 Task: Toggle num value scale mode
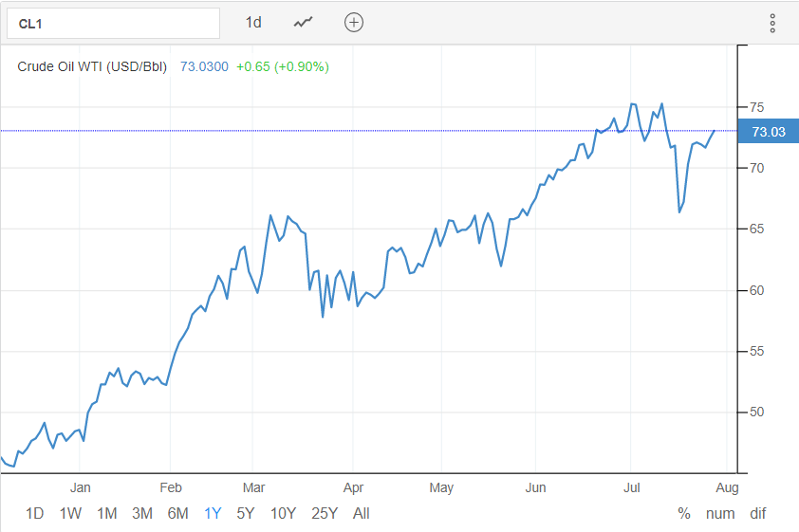click(x=720, y=514)
